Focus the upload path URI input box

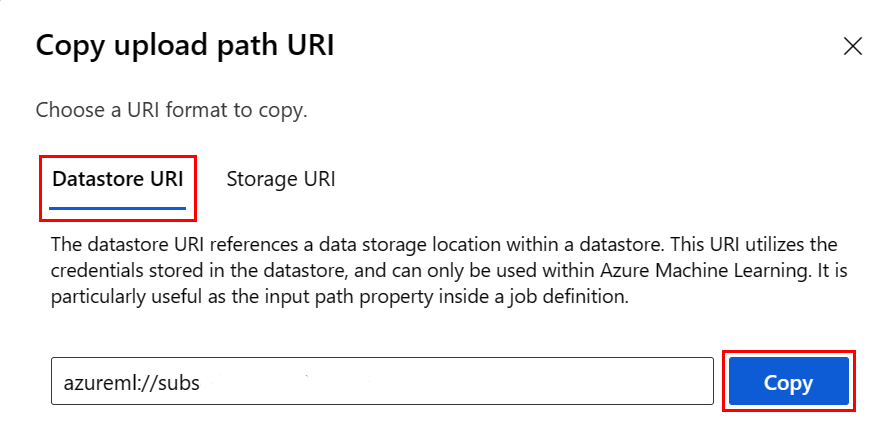[x=381, y=382]
